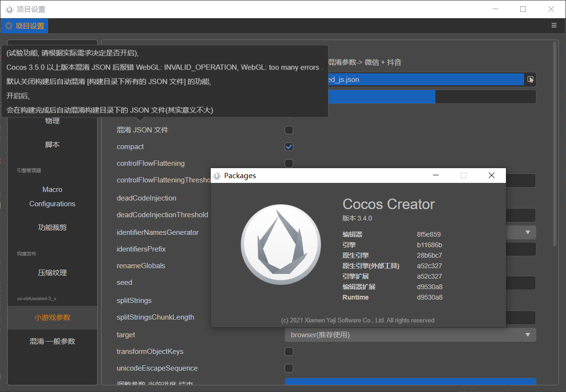Click the splitStrings label

pyautogui.click(x=134, y=301)
